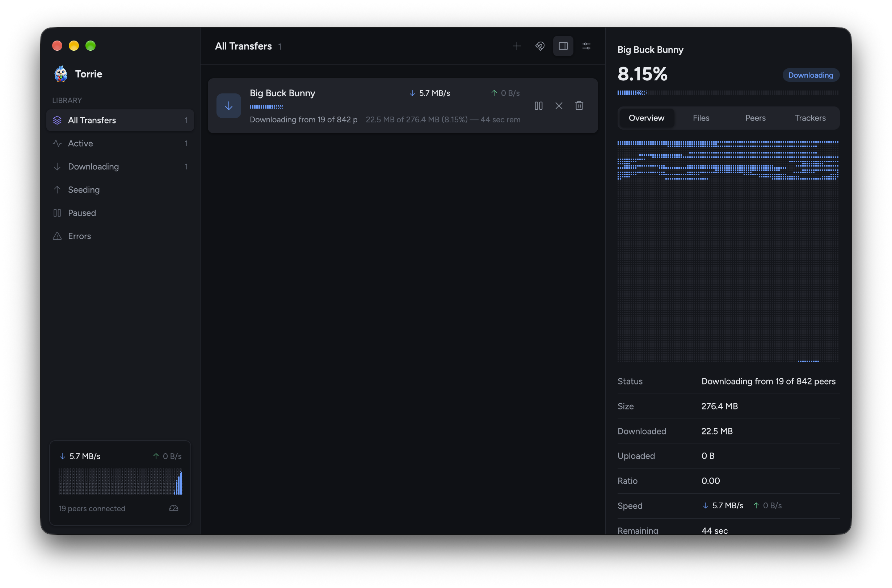Click the All Transfers header title

click(x=243, y=46)
